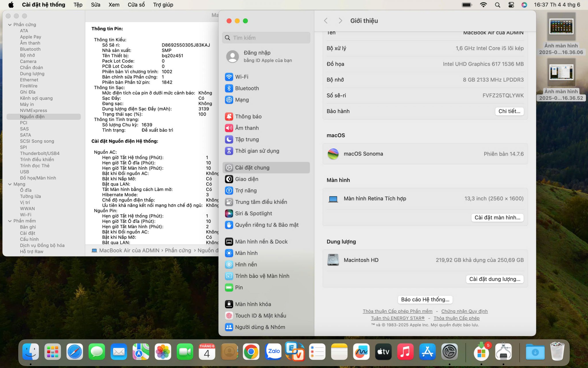Open the Trợ giúp menu
The width and height of the screenshot is (588, 368).
click(163, 5)
